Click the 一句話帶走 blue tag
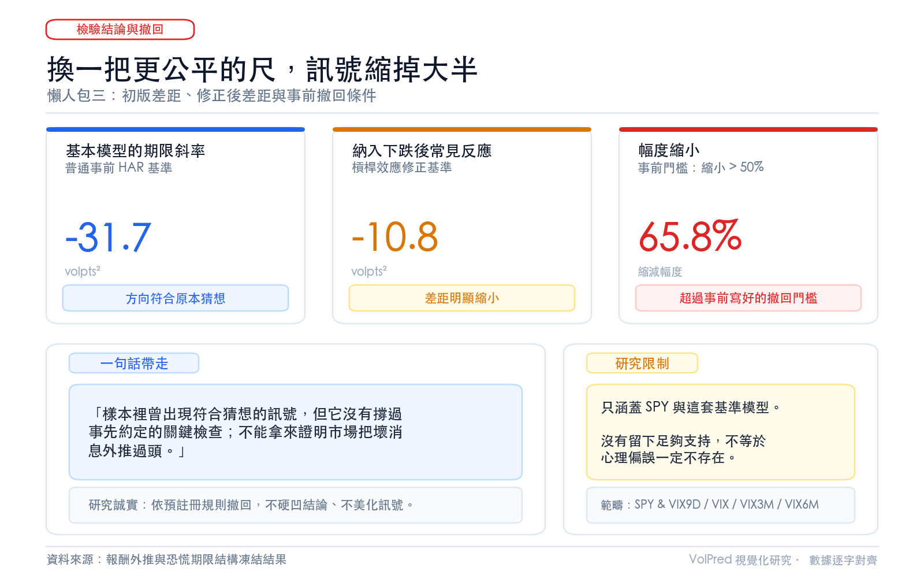Screen dimensions: 924x578 click(x=134, y=364)
